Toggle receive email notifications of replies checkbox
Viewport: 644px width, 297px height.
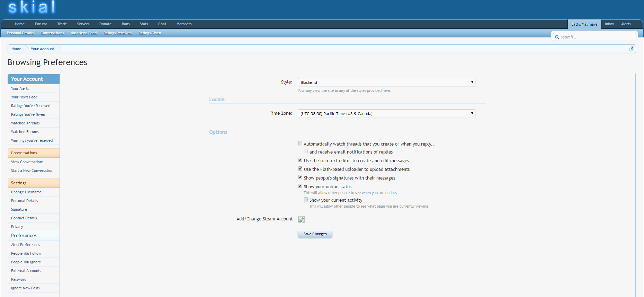[x=306, y=151]
